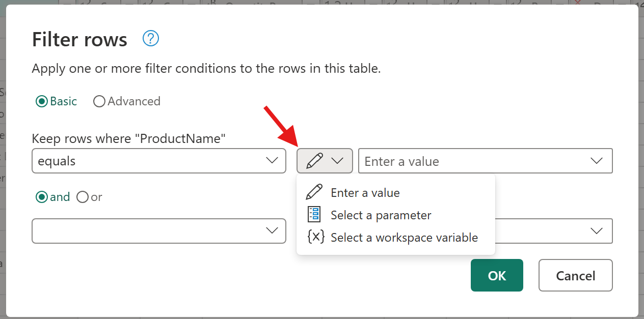Switch to Advanced filter mode
The image size is (644, 319).
tap(99, 101)
